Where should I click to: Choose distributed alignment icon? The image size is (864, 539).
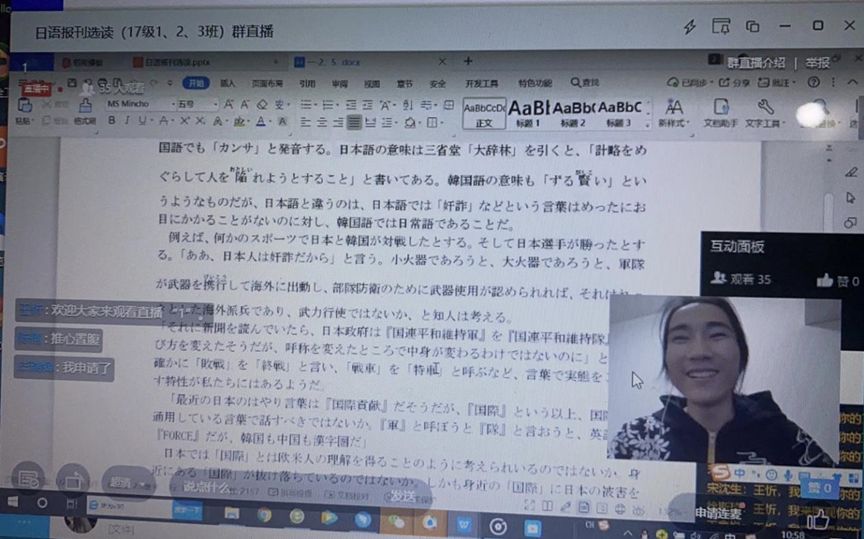click(x=370, y=122)
